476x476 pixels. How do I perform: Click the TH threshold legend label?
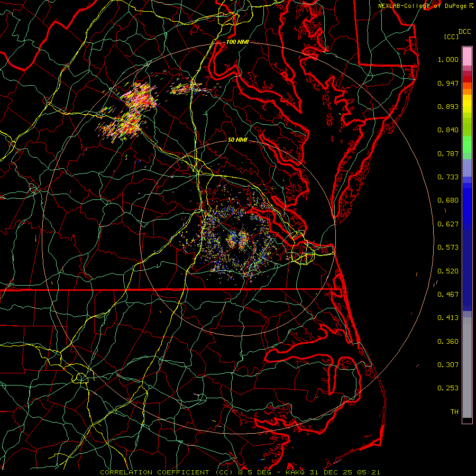(454, 412)
